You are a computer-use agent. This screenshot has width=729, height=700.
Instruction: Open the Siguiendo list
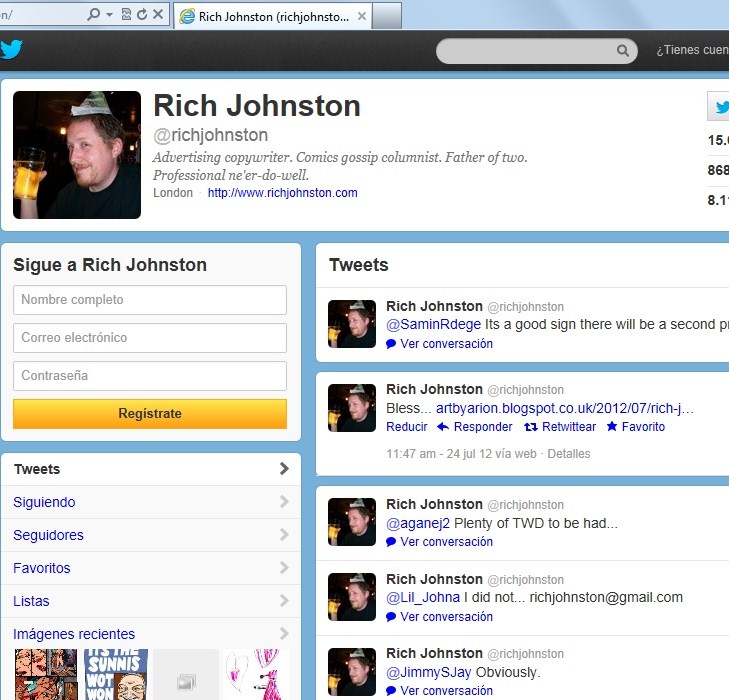(x=151, y=502)
